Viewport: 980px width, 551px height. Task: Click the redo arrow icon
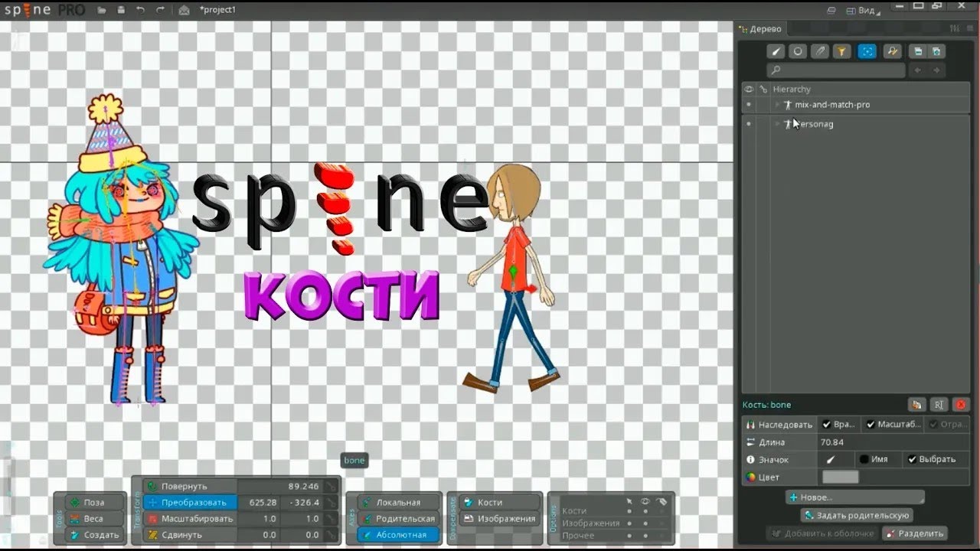click(x=160, y=10)
